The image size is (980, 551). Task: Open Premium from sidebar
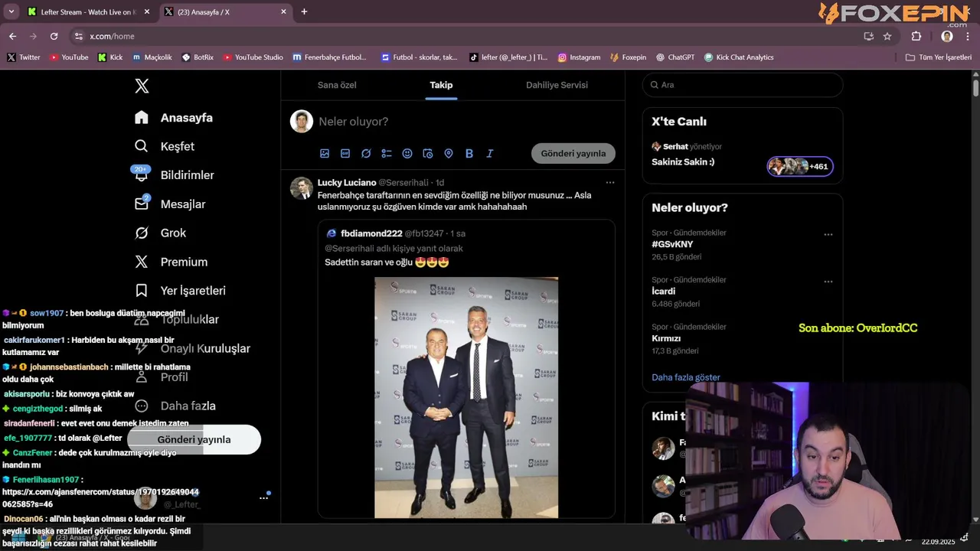coord(171,262)
